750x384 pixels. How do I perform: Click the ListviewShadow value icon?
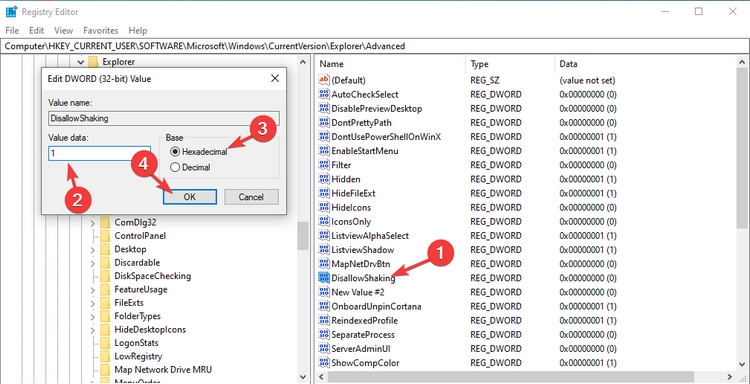pyautogui.click(x=324, y=250)
